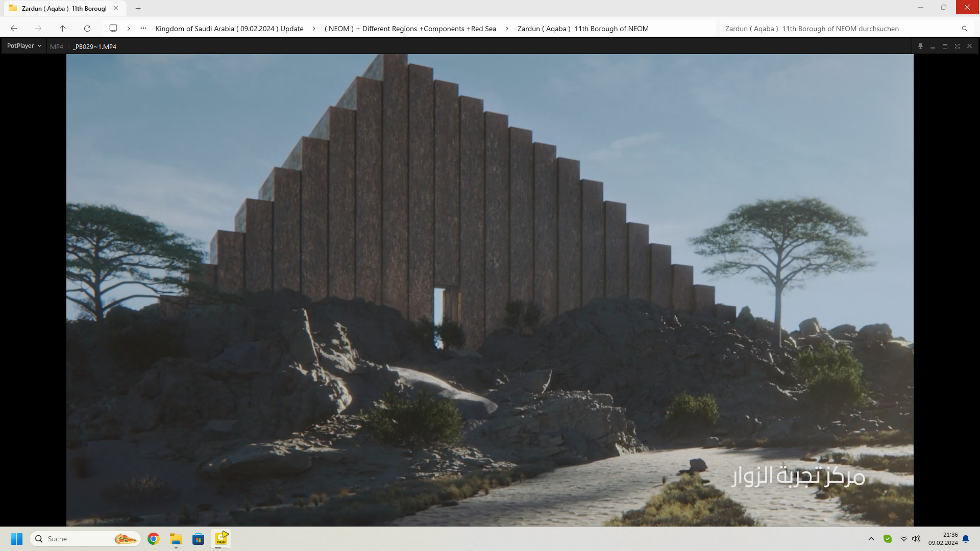
Task: Expand chevron after Red Sea breadcrumb
Action: 507,29
